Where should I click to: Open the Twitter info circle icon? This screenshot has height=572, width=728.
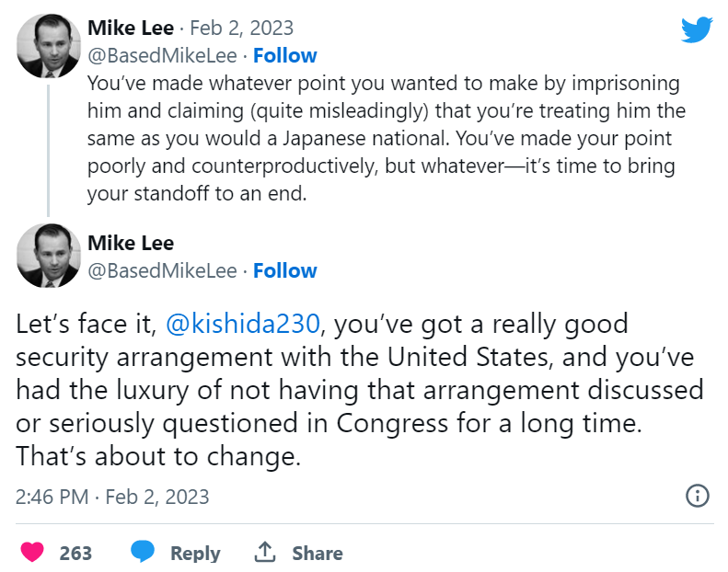tap(698, 496)
